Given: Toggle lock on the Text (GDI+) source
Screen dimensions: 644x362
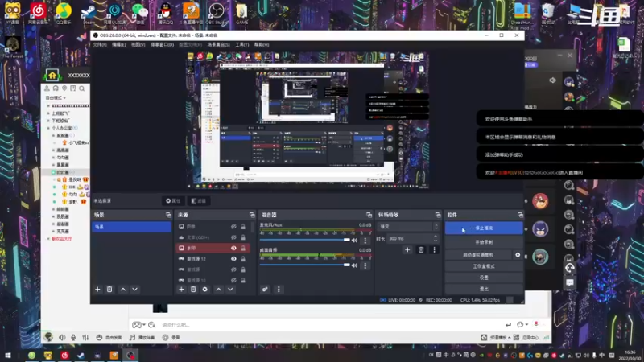Looking at the screenshot, I should pyautogui.click(x=243, y=237).
